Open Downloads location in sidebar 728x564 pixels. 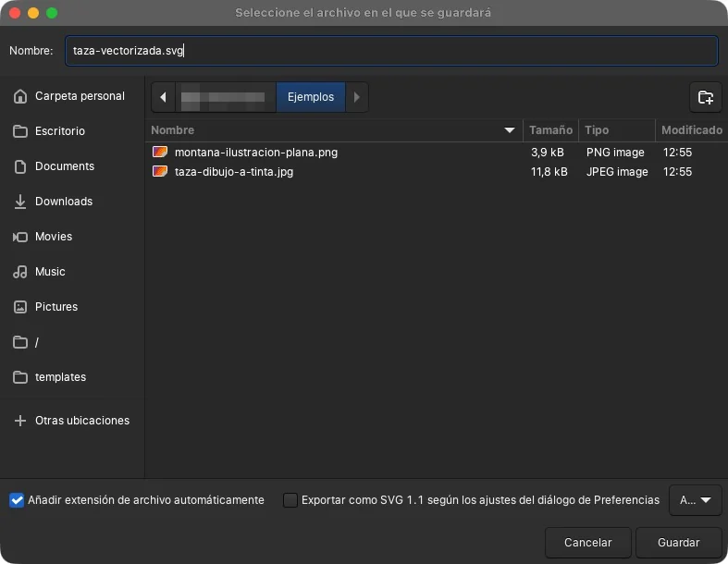[72, 202]
